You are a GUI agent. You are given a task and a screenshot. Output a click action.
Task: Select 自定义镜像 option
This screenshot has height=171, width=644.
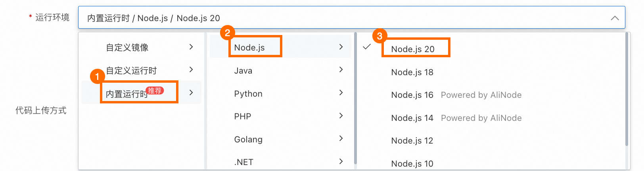127,48
